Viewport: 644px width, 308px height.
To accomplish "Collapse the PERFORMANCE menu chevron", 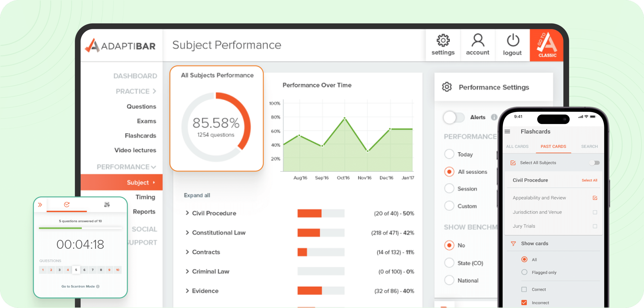I will pyautogui.click(x=154, y=167).
